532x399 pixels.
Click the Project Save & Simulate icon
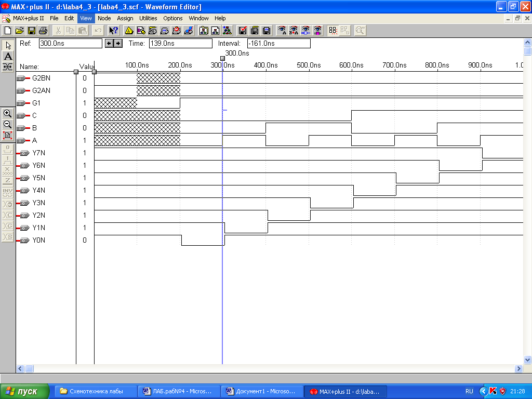click(267, 31)
